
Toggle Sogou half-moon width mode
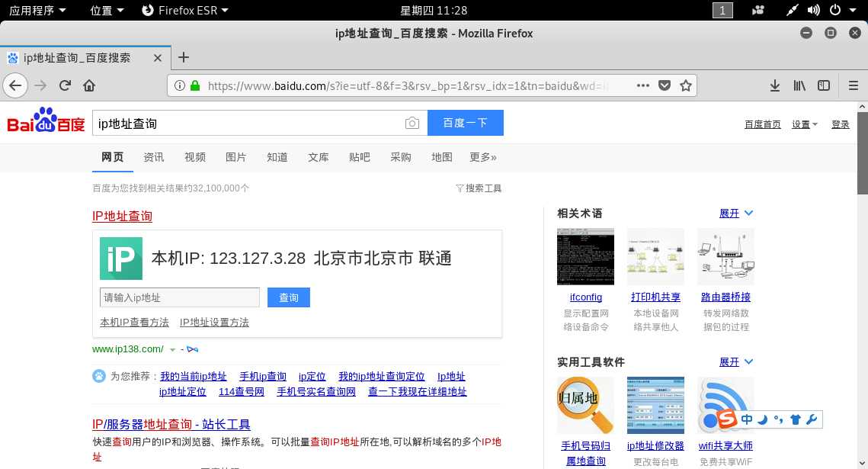click(763, 419)
